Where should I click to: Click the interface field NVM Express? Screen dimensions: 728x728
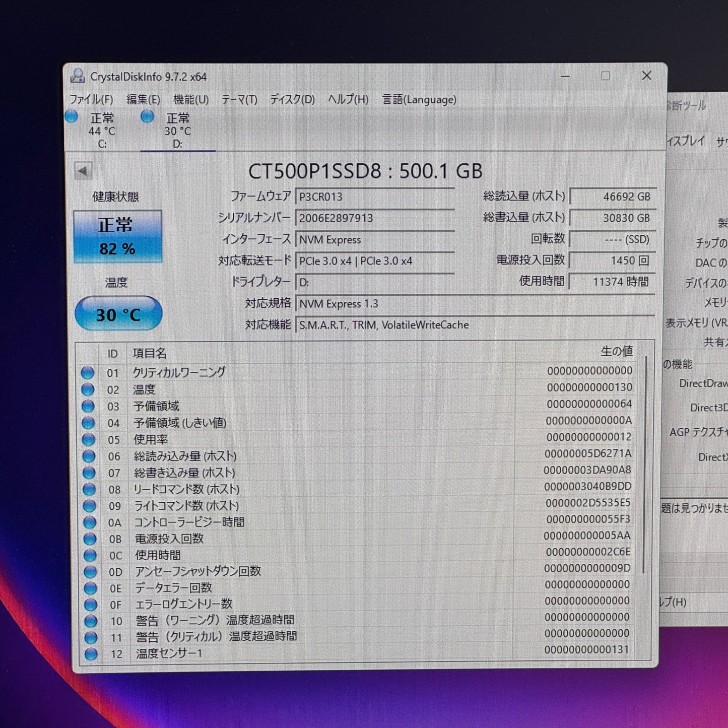[x=375, y=239]
